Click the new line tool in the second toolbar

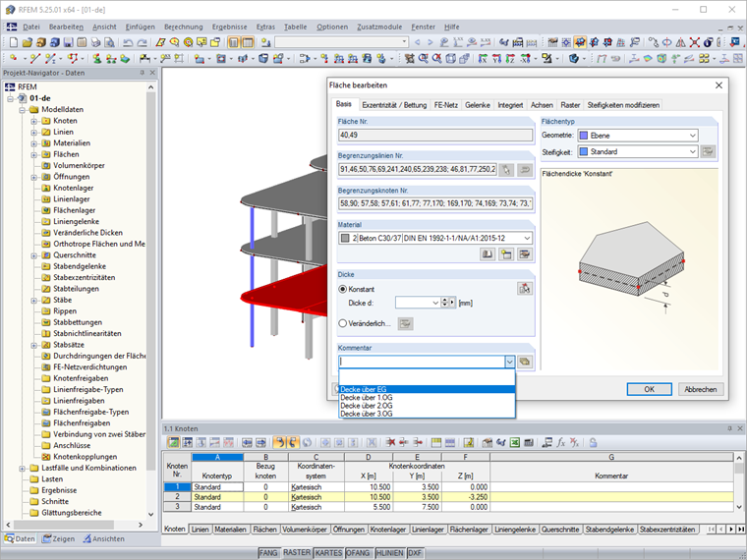(x=34, y=59)
